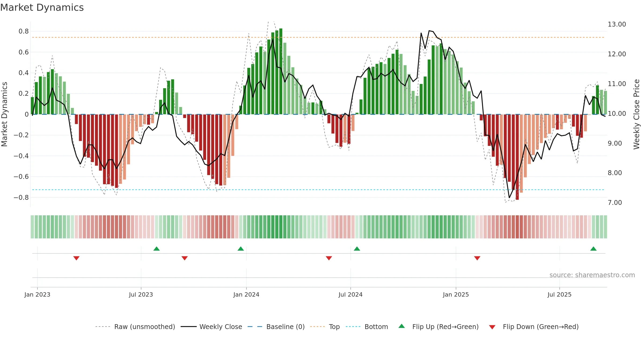Toggle the Bottom legend entry
The height and width of the screenshot is (362, 644).
[367, 327]
